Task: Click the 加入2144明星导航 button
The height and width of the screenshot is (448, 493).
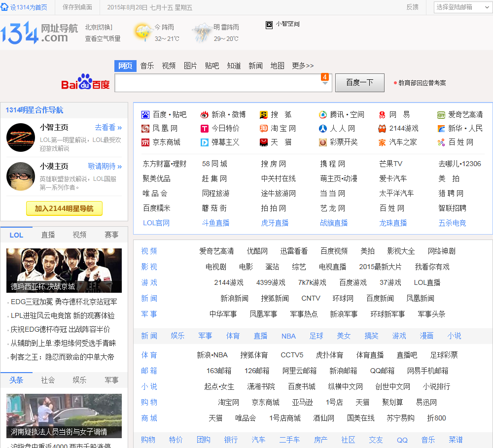Action: click(x=64, y=208)
